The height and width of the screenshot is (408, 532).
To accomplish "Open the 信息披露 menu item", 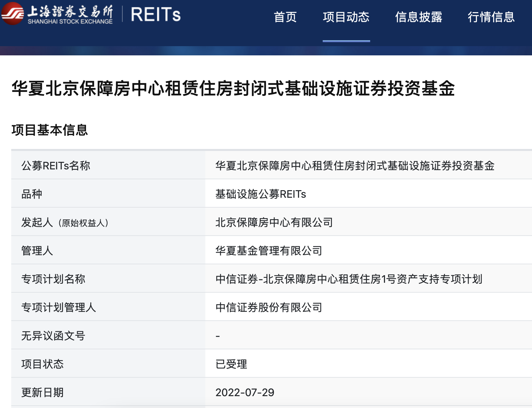I will tap(419, 17).
